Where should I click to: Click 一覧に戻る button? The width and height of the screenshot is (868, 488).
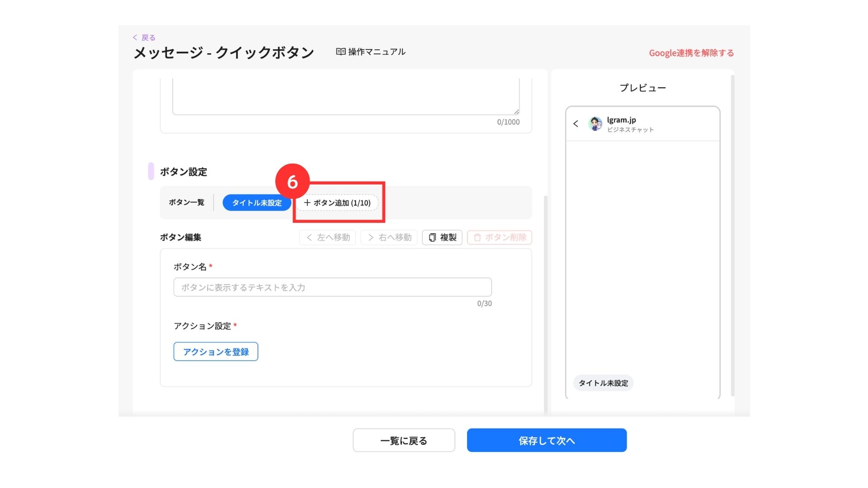coord(403,441)
